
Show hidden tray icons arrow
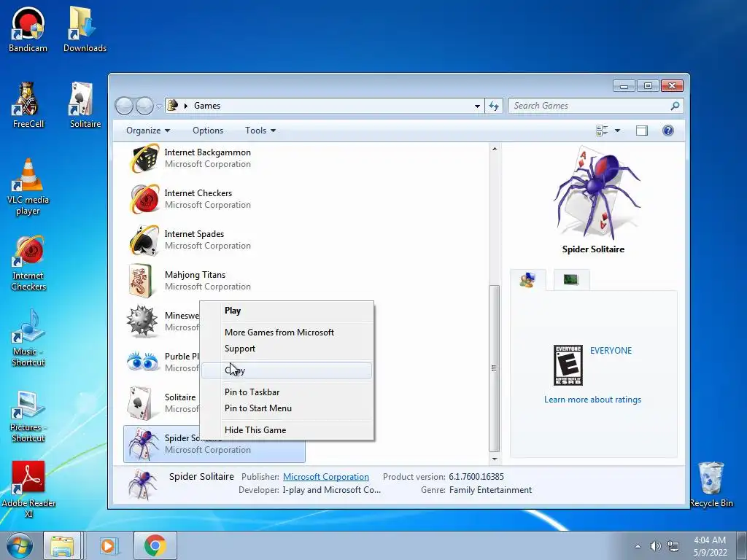click(x=638, y=546)
